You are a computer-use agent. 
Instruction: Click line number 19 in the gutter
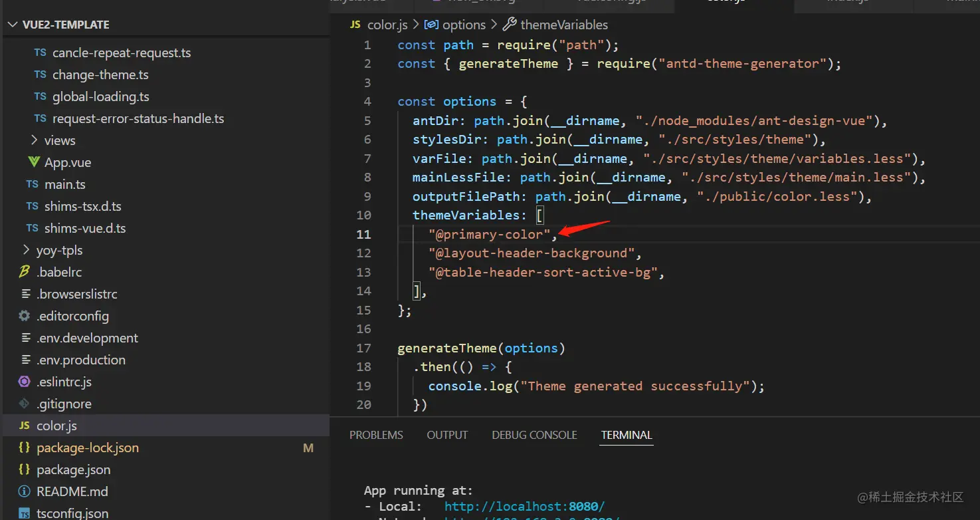[x=363, y=386]
